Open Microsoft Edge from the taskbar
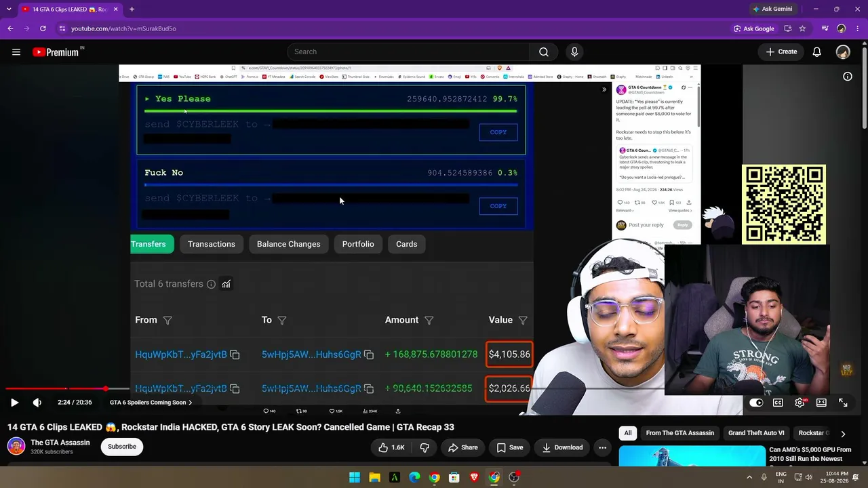 point(414,477)
